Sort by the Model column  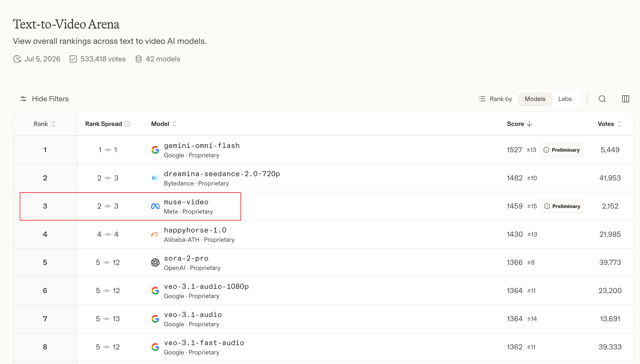click(164, 124)
